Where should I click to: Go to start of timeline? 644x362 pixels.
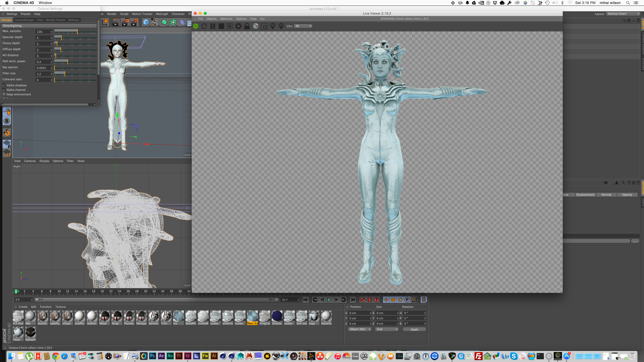306,300
